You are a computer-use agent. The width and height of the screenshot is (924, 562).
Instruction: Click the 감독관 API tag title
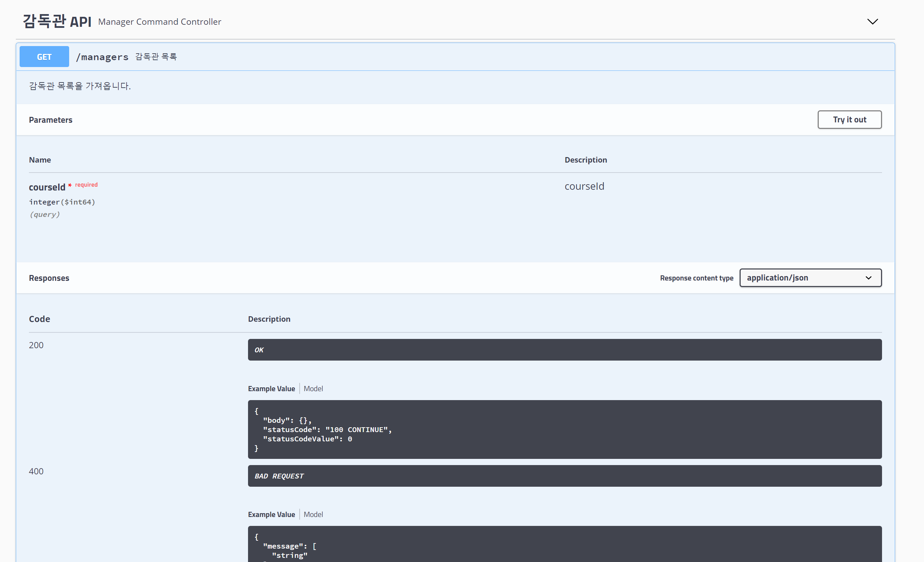57,21
